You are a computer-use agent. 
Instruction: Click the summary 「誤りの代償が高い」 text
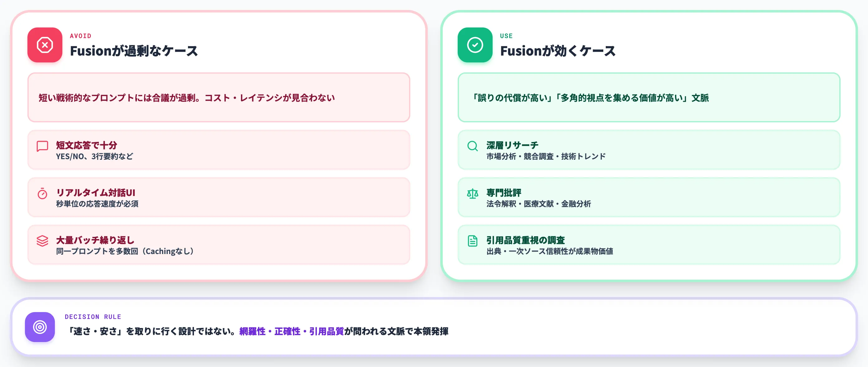513,98
